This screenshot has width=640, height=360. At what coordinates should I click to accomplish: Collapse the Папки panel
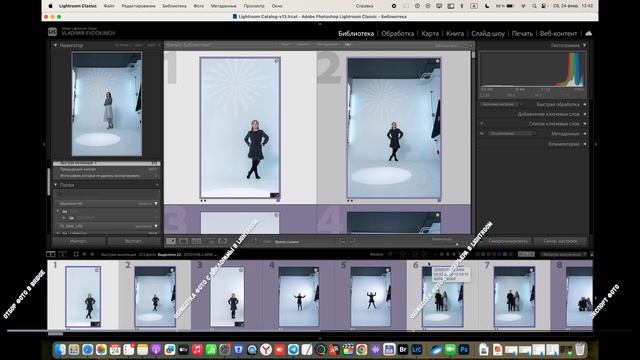pos(56,185)
